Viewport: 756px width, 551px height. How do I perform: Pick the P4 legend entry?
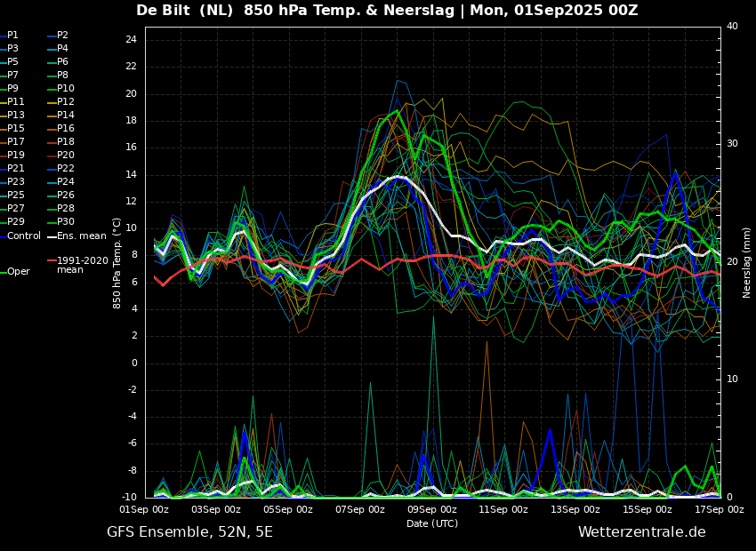(x=62, y=48)
